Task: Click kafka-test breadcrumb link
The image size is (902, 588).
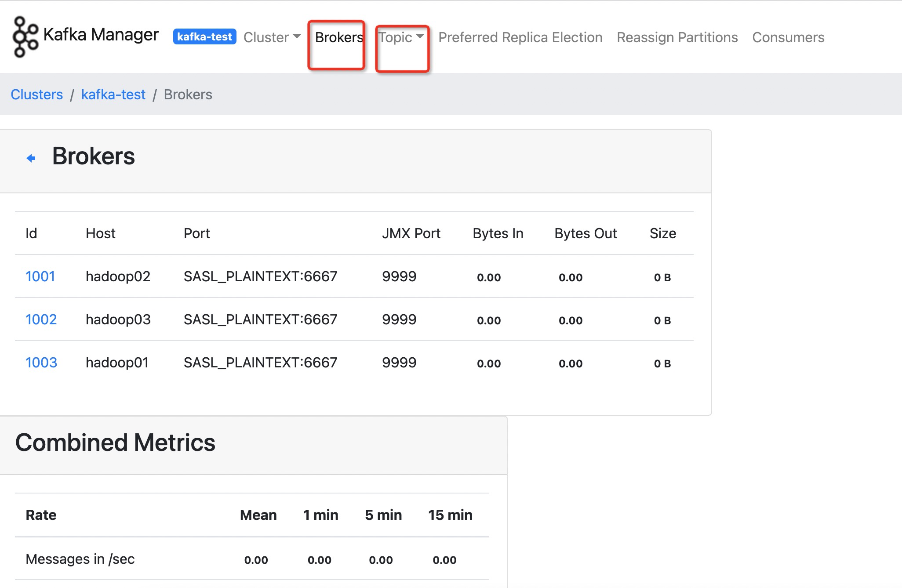Action: tap(113, 94)
